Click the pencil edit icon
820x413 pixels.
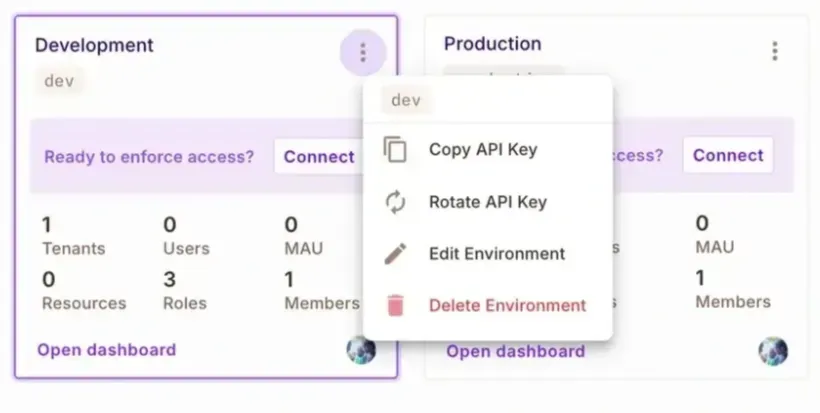click(396, 254)
